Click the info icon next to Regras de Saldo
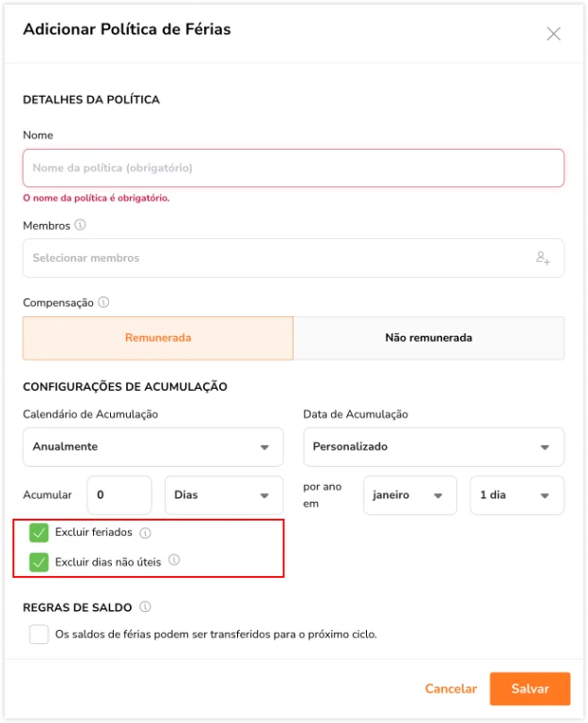588x723 pixels. (x=145, y=607)
